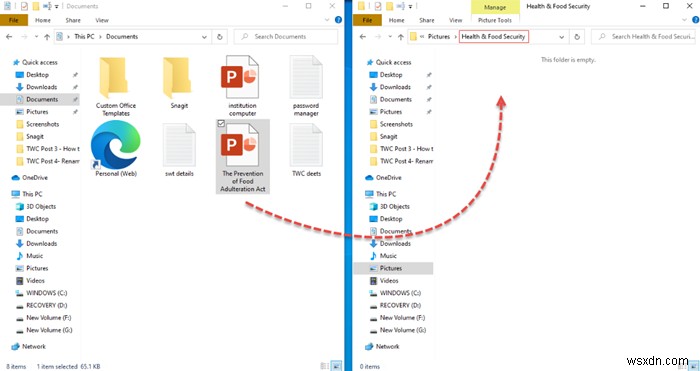Open Network in right window navigation
Screen dimensions: 700x371
(x=387, y=346)
